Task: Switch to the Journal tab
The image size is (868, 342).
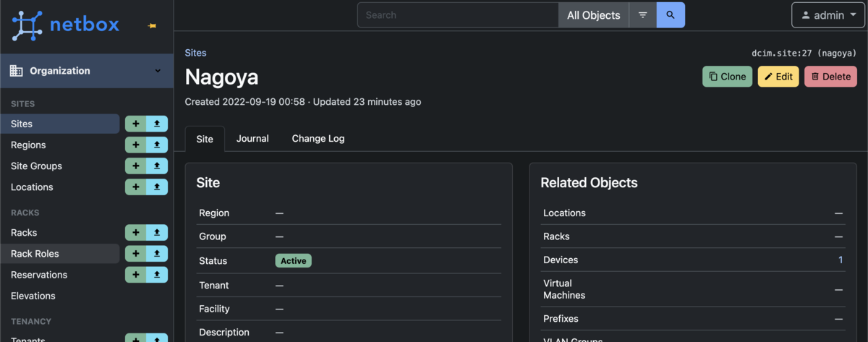Action: coord(252,138)
